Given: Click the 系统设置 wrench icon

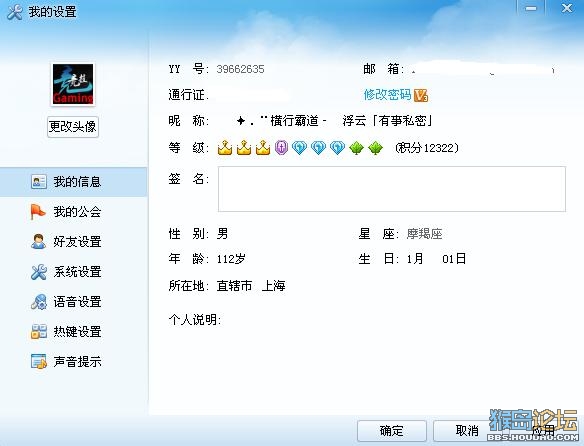Looking at the screenshot, I should [x=39, y=272].
